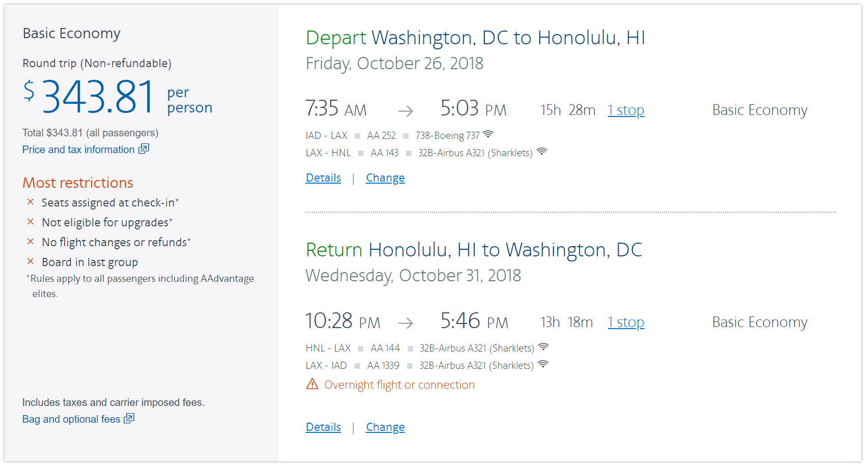Click the X icon next to Board in last group
This screenshot has width=868, height=468.
pos(31,261)
